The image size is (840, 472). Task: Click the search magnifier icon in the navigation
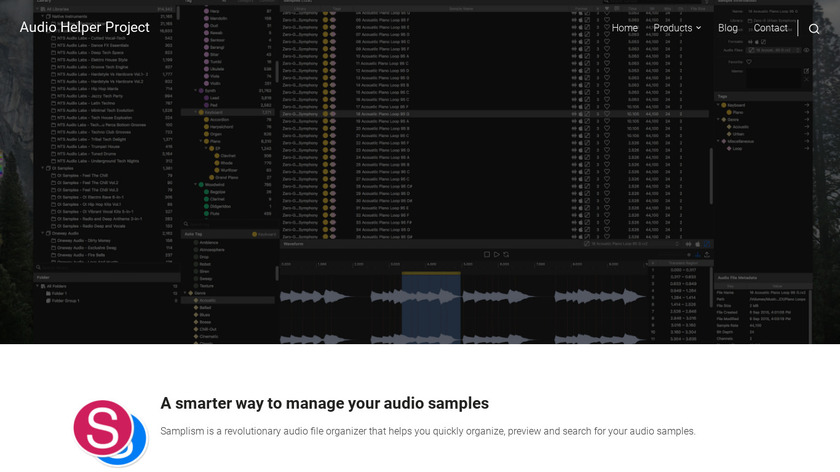click(x=814, y=28)
